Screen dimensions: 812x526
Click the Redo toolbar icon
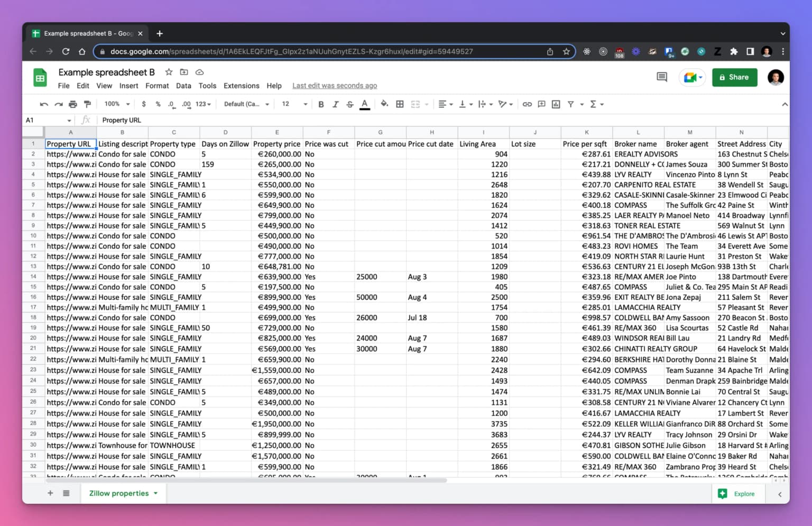tap(59, 104)
